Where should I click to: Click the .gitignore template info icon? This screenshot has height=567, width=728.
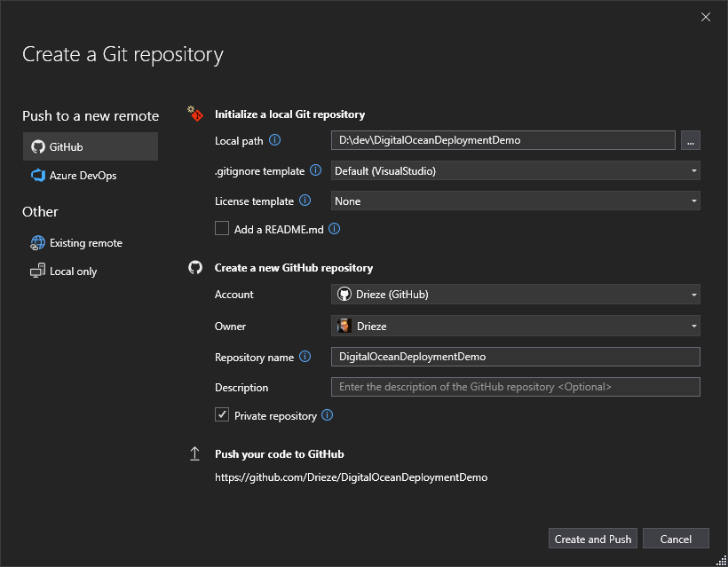click(x=316, y=170)
